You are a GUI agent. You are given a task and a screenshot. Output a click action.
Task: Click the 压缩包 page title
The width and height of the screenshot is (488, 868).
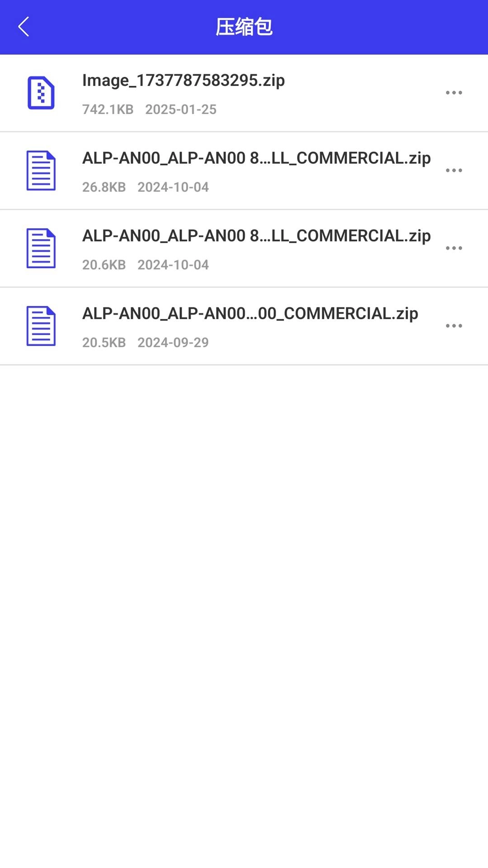coord(244,27)
